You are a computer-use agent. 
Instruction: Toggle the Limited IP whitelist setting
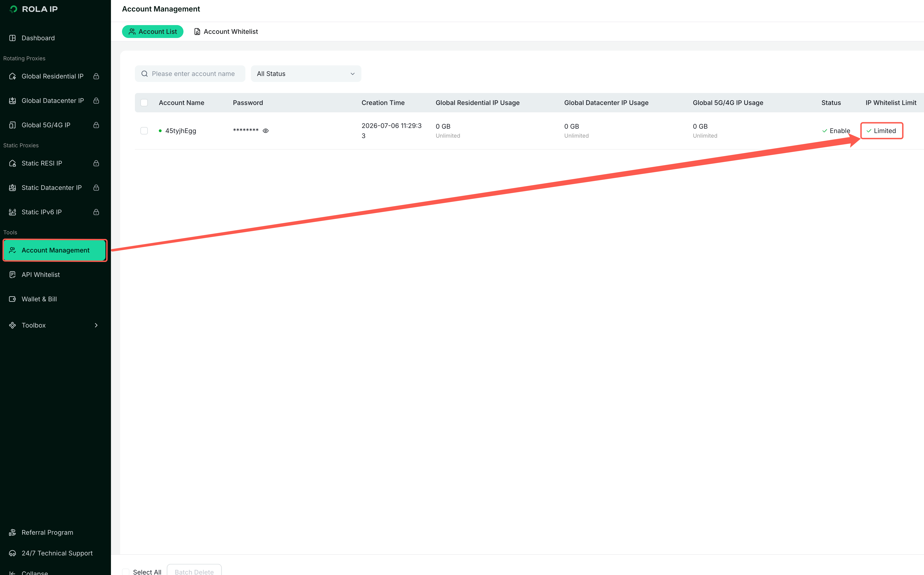tap(881, 131)
